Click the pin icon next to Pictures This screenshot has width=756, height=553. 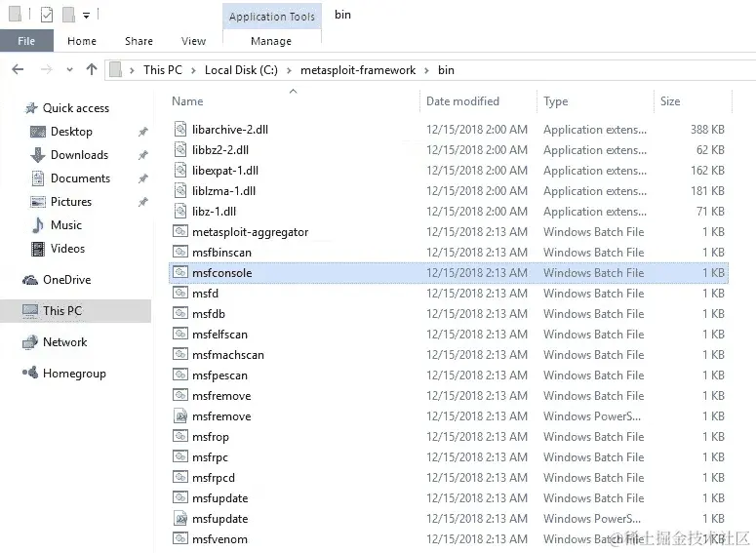pyautogui.click(x=143, y=202)
